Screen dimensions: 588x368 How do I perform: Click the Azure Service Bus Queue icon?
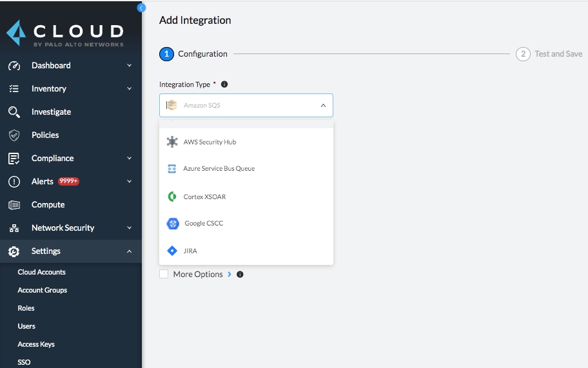(x=171, y=169)
